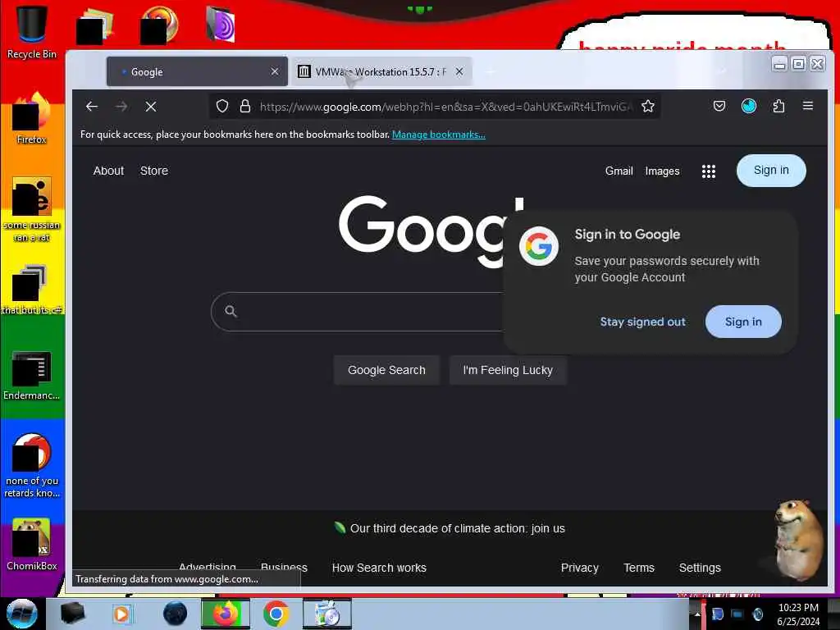This screenshot has width=840, height=630.
Task: Select the Firefox desktop shortcut
Action: coord(32,118)
